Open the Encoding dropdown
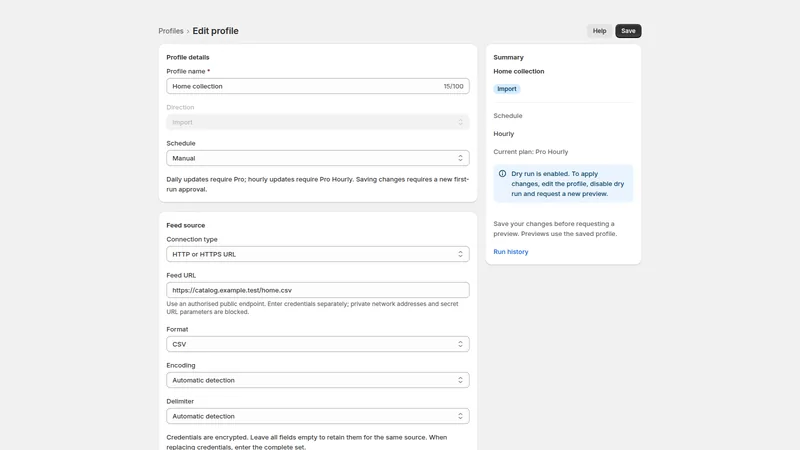The width and height of the screenshot is (800, 450). (x=317, y=380)
